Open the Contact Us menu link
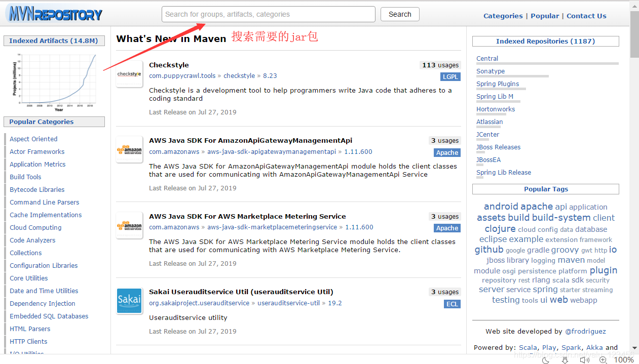This screenshot has width=639, height=364. 586,16
